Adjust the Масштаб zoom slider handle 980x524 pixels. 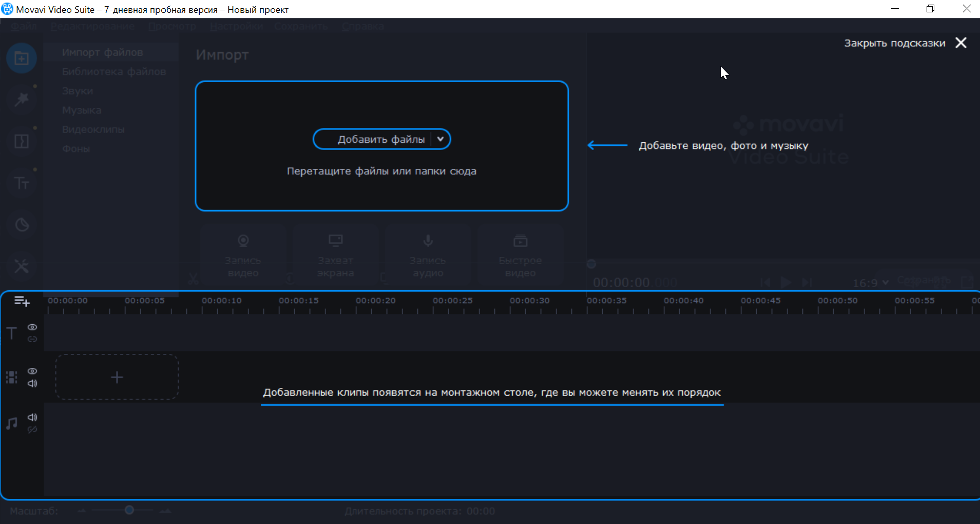[129, 510]
